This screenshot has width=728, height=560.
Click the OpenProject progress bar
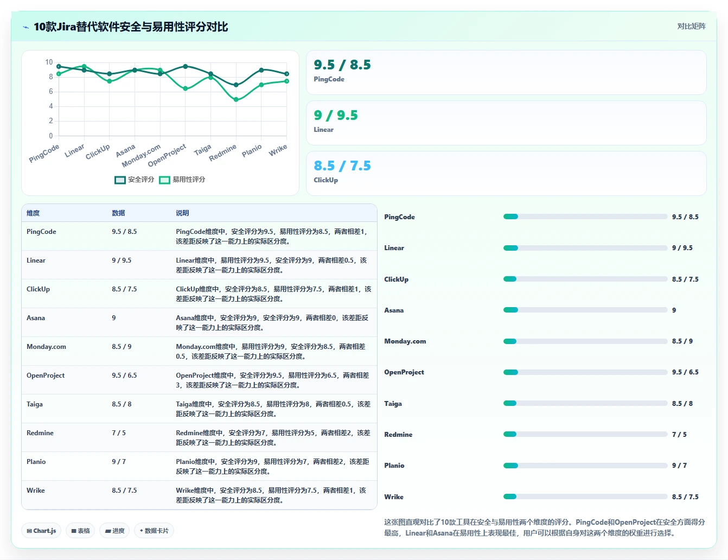click(x=585, y=372)
